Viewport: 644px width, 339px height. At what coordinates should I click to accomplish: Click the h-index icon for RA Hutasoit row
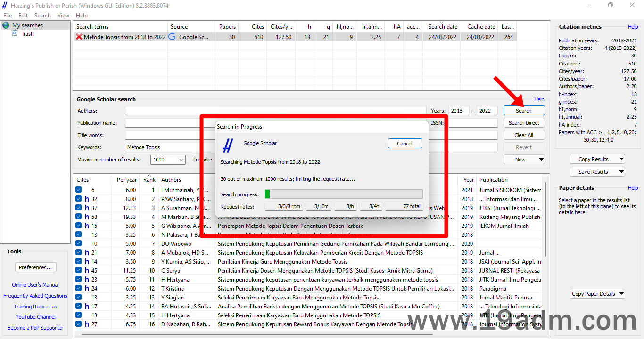(87, 307)
